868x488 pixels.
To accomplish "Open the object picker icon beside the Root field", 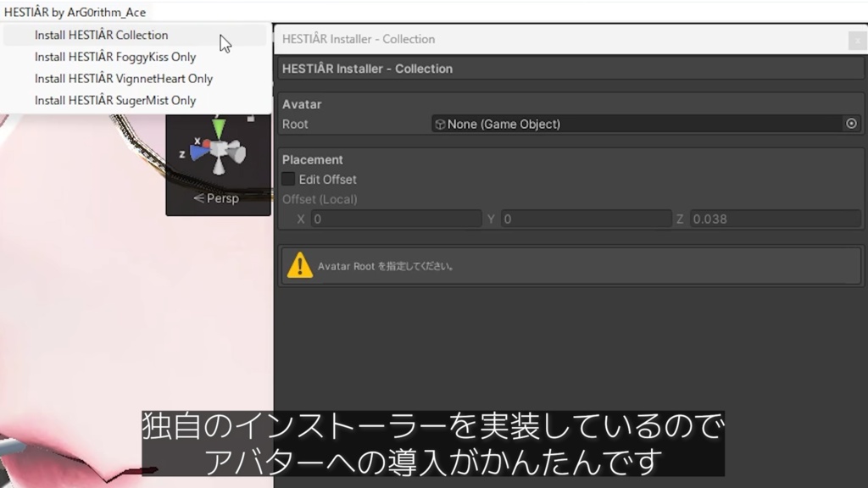I will pos(850,124).
